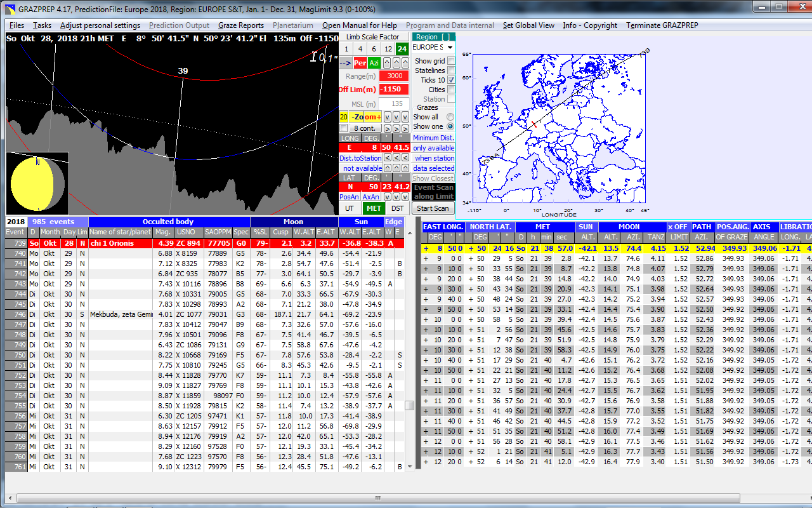Open the Set Global View menu
812x508 pixels.
pos(528,25)
